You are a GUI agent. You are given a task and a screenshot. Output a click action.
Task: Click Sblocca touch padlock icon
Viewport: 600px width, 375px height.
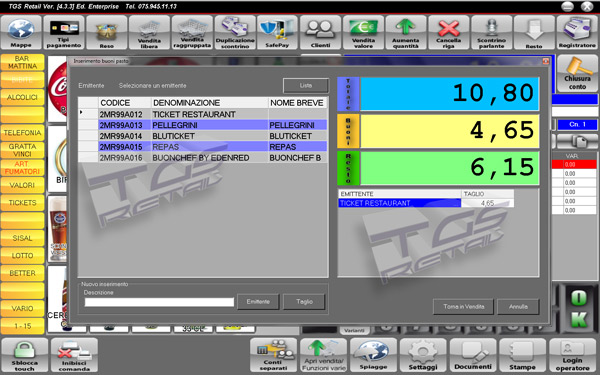pos(24,355)
